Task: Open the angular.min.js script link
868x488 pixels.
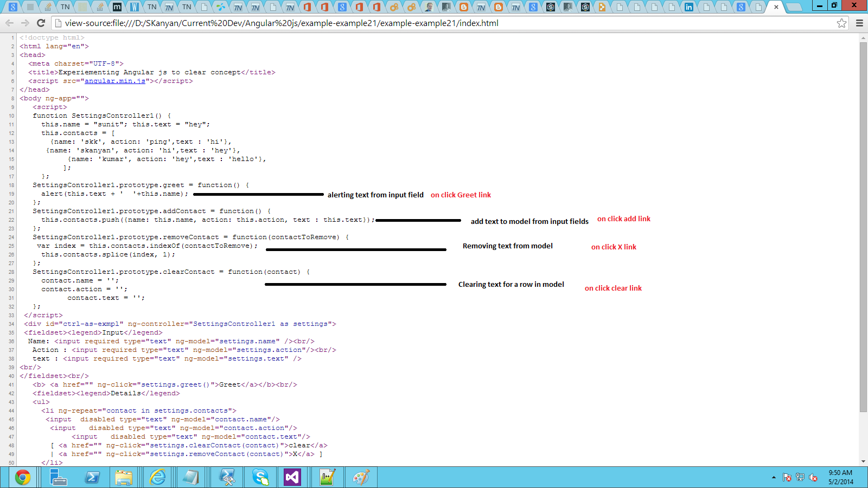Action: tap(115, 81)
